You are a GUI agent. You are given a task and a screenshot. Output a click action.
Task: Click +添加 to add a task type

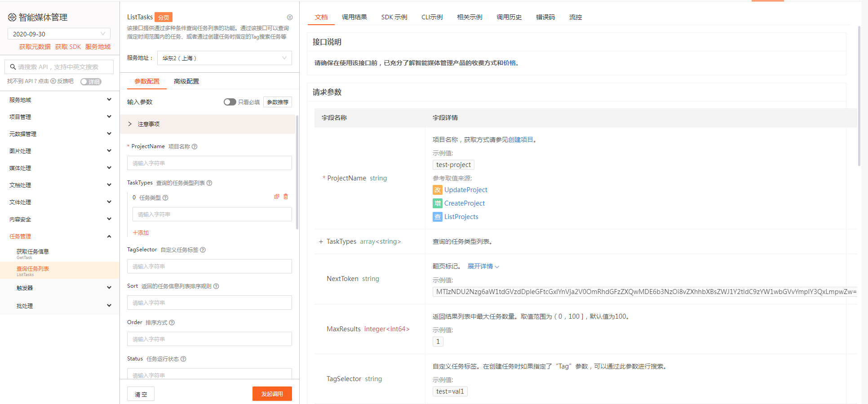coord(141,233)
